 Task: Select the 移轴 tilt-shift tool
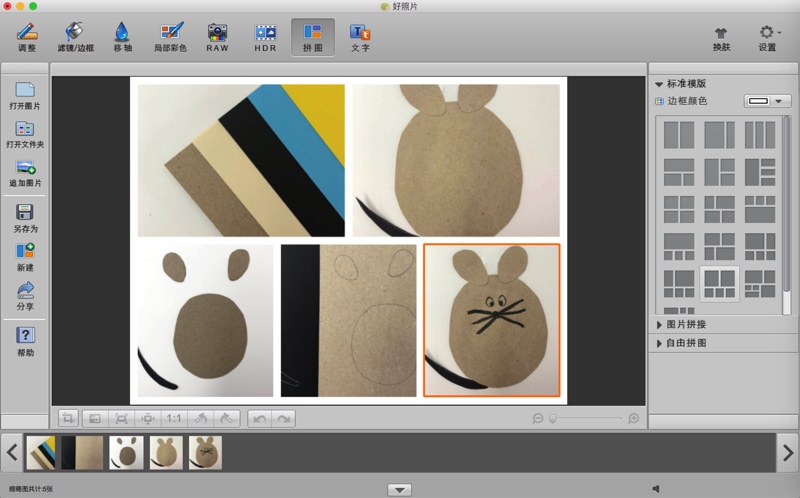tap(122, 37)
